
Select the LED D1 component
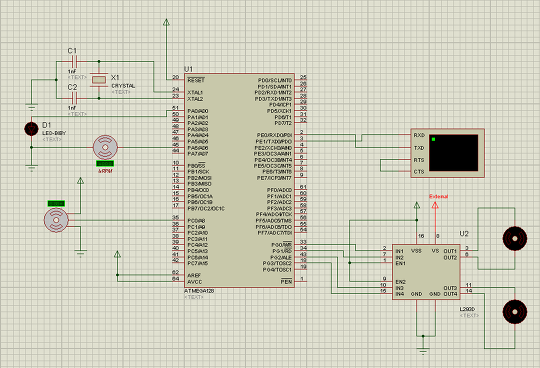pyautogui.click(x=31, y=129)
